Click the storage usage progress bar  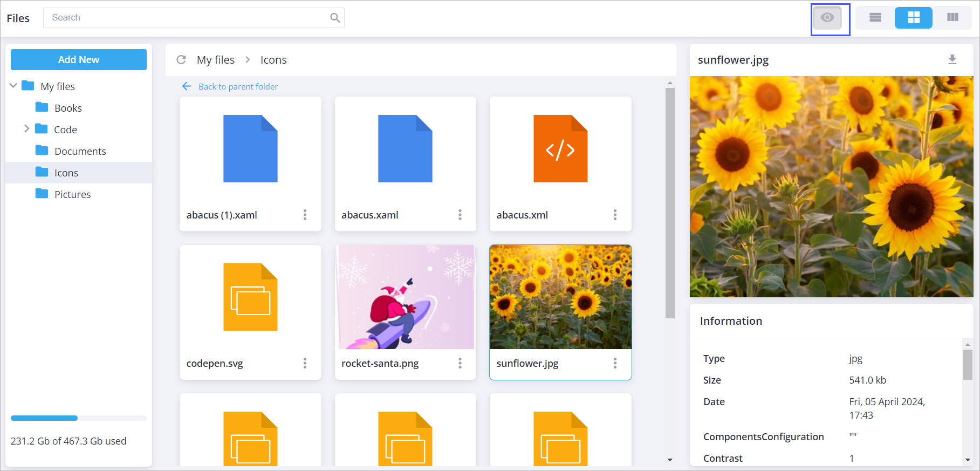(x=79, y=418)
